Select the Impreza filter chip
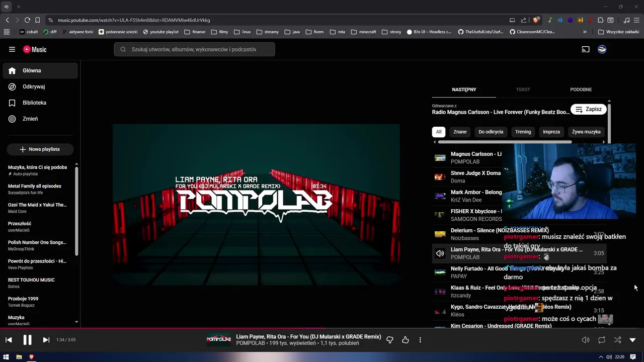Image resolution: width=644 pixels, height=362 pixels. click(x=551, y=132)
